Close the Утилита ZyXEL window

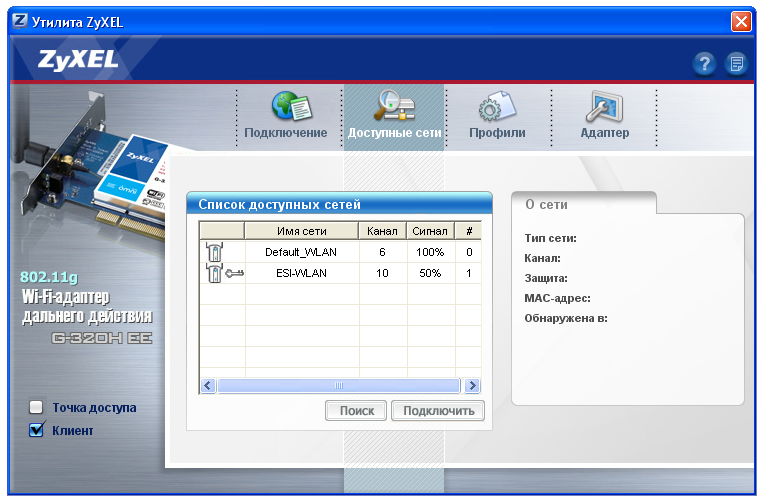741,22
